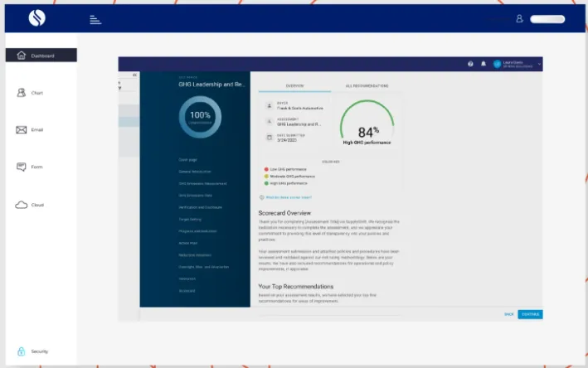
Task: Click the company logo in top-left corner
Action: point(36,18)
